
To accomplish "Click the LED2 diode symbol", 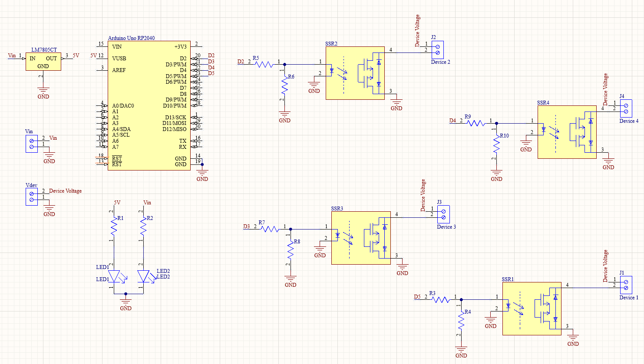I will [143, 276].
